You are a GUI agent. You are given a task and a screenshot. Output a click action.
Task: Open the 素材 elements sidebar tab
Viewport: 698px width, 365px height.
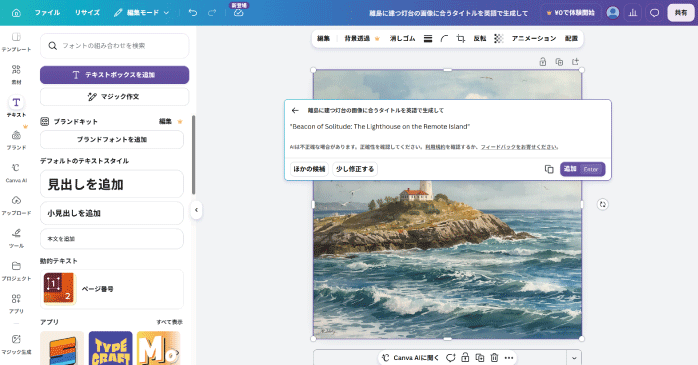(16, 74)
